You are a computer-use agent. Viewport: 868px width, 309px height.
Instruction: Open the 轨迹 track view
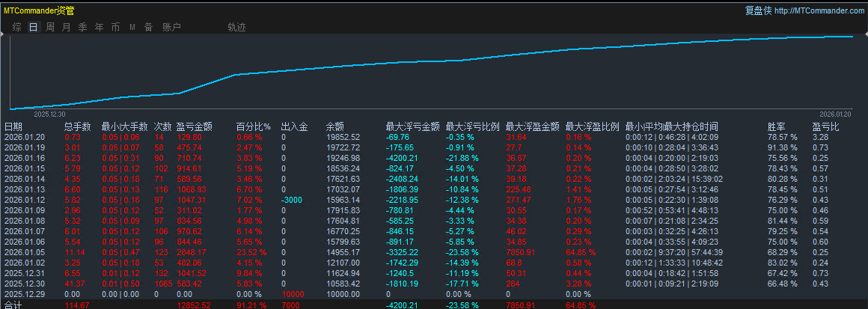coord(237,27)
